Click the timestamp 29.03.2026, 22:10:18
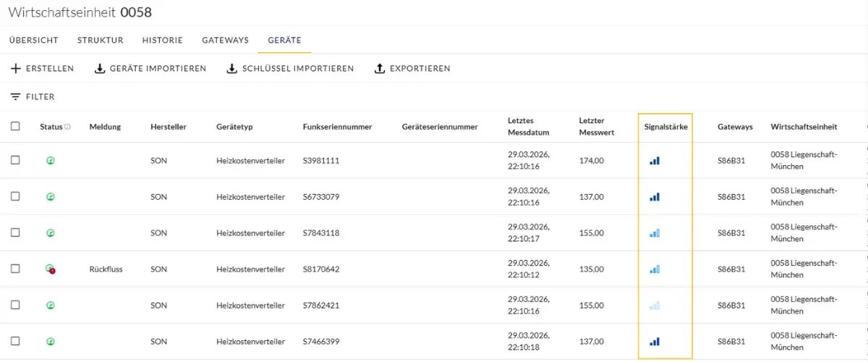Image resolution: width=868 pixels, height=362 pixels. [529, 342]
